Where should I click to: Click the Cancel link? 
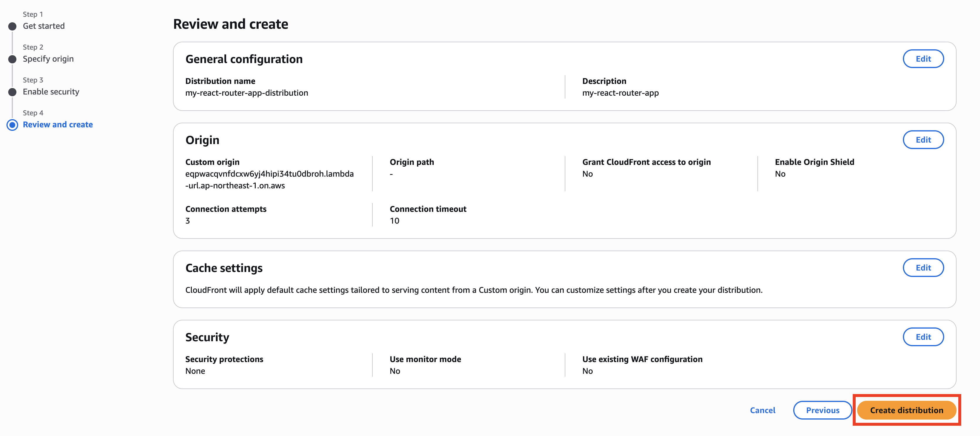(762, 410)
